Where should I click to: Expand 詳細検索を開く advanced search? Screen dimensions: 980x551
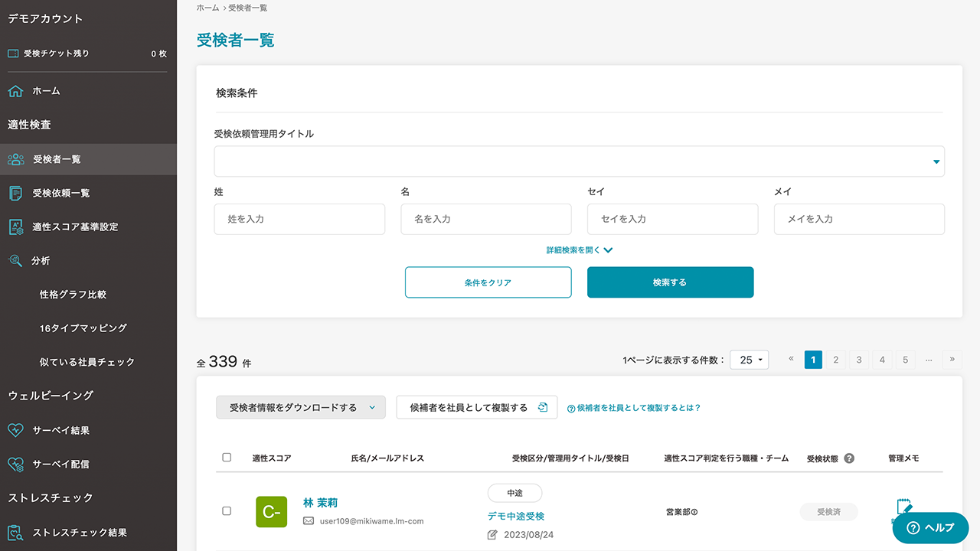click(x=579, y=250)
